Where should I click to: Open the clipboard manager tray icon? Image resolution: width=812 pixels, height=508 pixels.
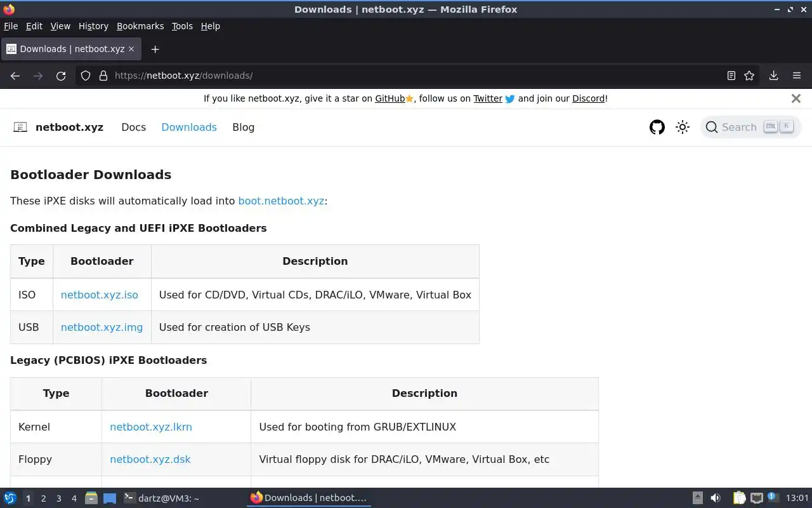(x=739, y=498)
